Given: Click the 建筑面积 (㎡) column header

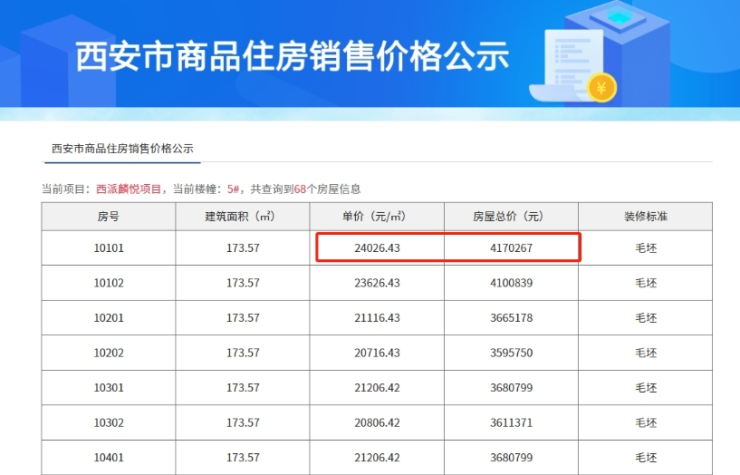Looking at the screenshot, I should (x=243, y=216).
